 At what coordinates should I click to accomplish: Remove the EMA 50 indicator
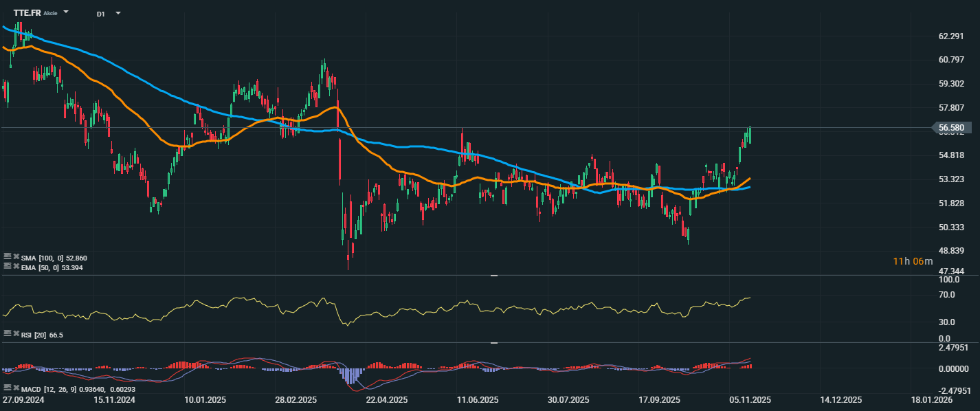coord(15,266)
